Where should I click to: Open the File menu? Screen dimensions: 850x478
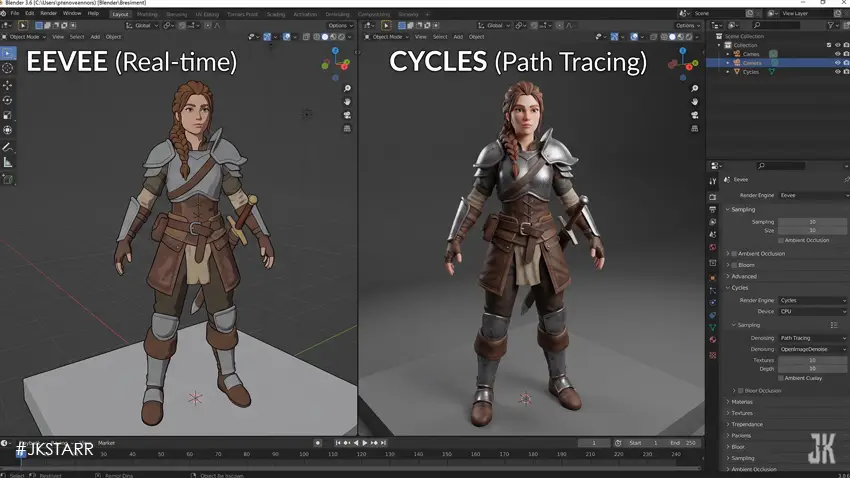pos(15,14)
